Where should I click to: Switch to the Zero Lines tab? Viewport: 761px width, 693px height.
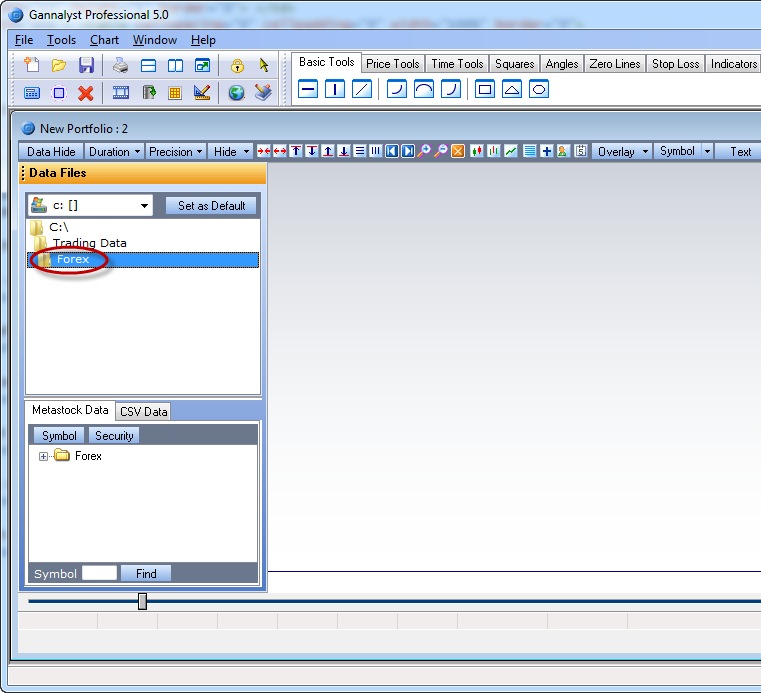(614, 64)
